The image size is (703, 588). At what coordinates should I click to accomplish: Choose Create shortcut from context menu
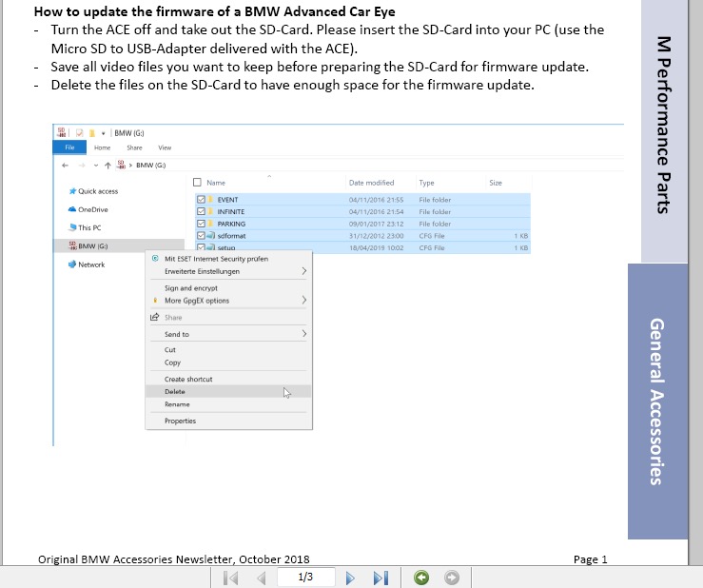(228, 379)
